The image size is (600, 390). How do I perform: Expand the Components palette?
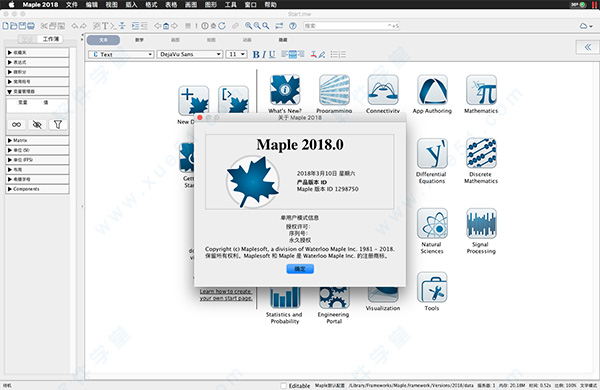pyautogui.click(x=37, y=189)
